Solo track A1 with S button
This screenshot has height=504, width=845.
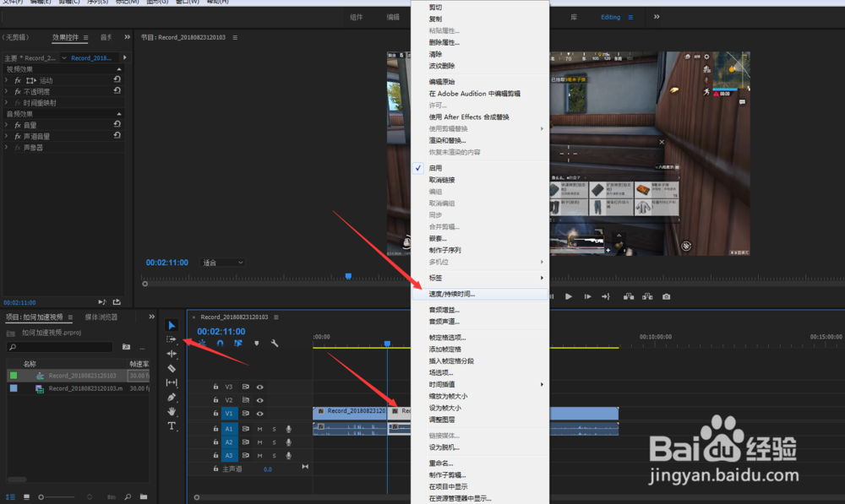point(275,429)
